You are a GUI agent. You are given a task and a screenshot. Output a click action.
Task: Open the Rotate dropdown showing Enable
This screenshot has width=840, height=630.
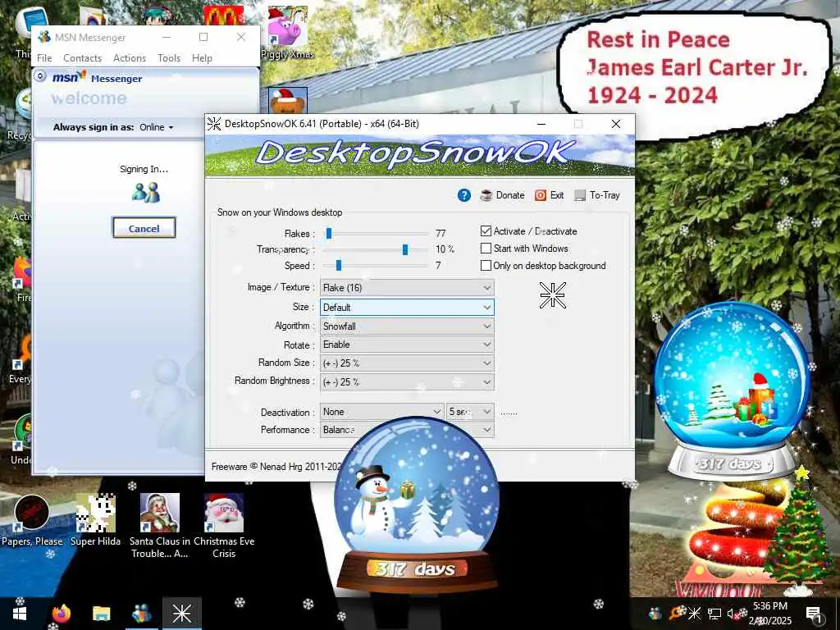(407, 345)
